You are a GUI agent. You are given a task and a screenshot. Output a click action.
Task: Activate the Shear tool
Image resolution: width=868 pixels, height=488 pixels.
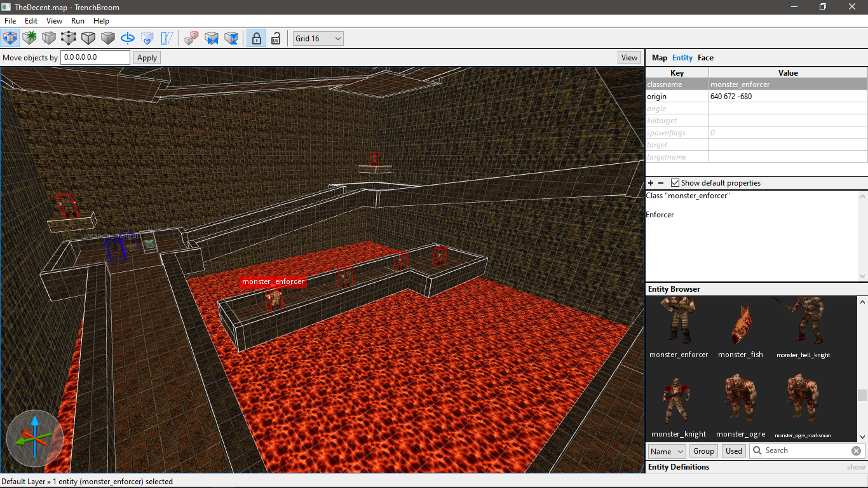tap(167, 38)
